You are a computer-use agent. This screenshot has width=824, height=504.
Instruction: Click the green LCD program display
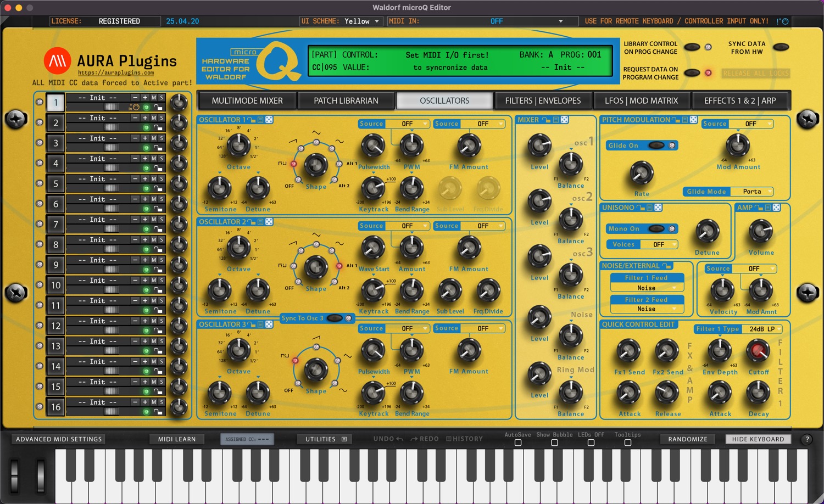click(459, 60)
